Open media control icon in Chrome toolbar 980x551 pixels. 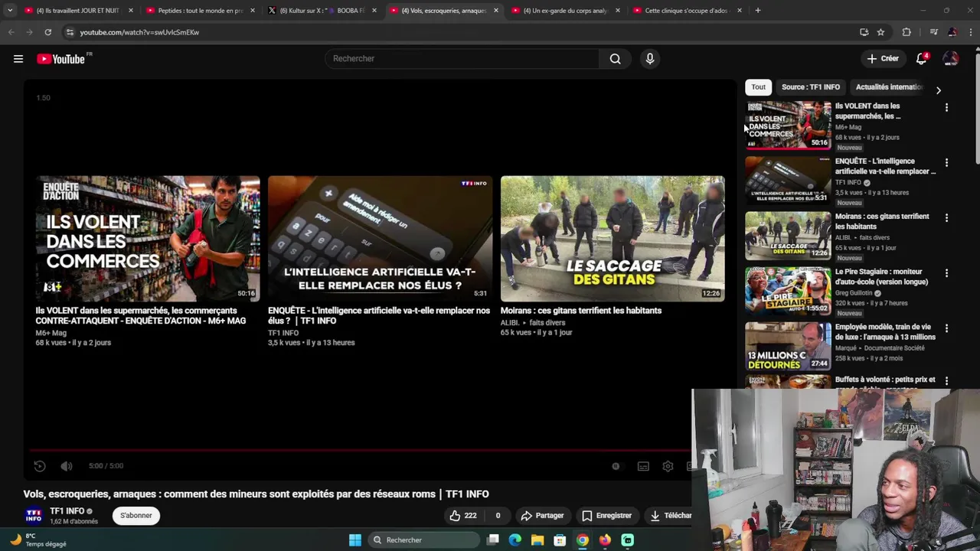click(933, 32)
